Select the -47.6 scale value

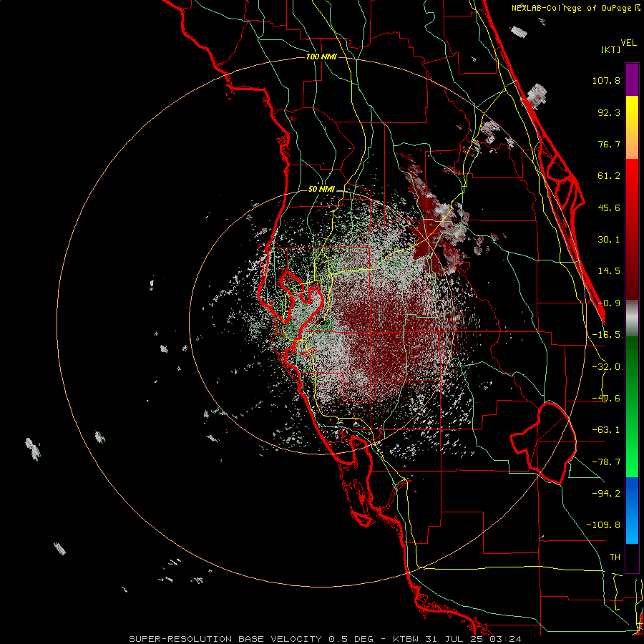coord(606,399)
